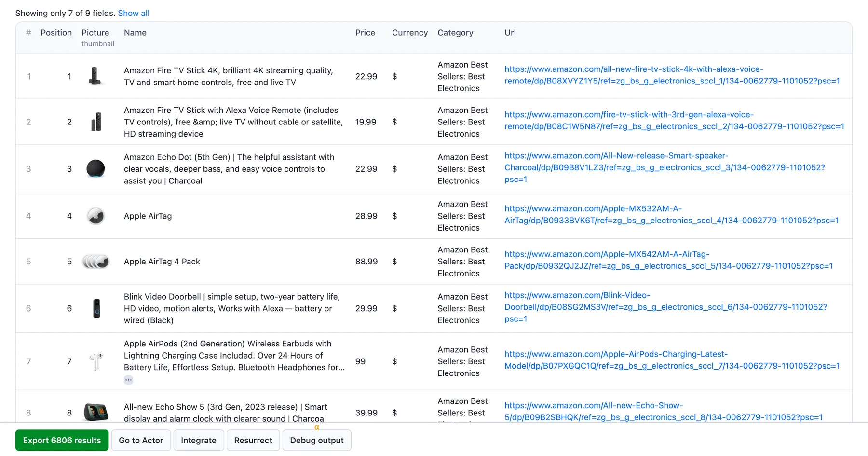Select the Blink Video Doorbell name text
Viewport: 868px width, 456px height.
232,308
